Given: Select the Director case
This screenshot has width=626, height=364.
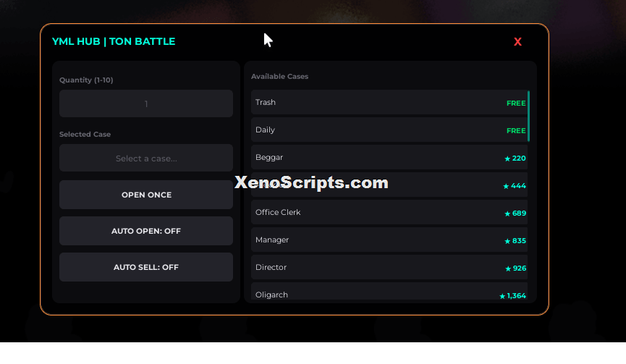Looking at the screenshot, I should [389, 268].
